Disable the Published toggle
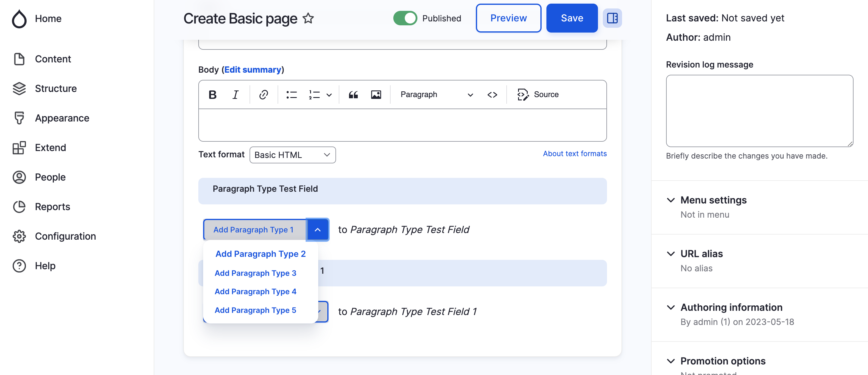This screenshot has height=375, width=868. click(x=405, y=18)
